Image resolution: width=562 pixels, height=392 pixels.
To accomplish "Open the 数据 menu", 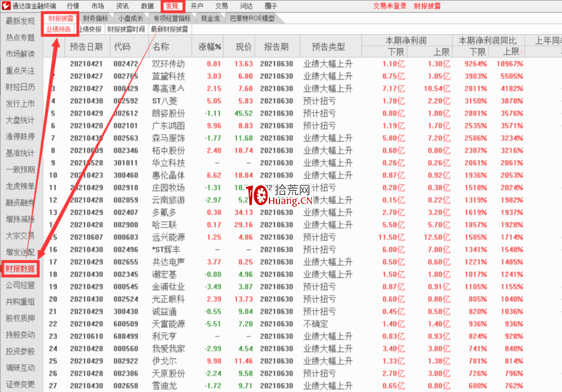I will pyautogui.click(x=147, y=6).
